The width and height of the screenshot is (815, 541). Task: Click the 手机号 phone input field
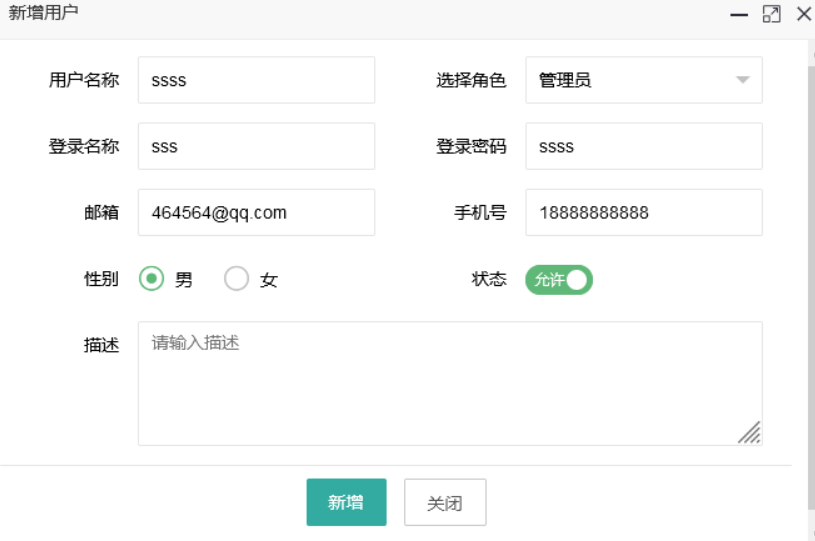point(644,212)
